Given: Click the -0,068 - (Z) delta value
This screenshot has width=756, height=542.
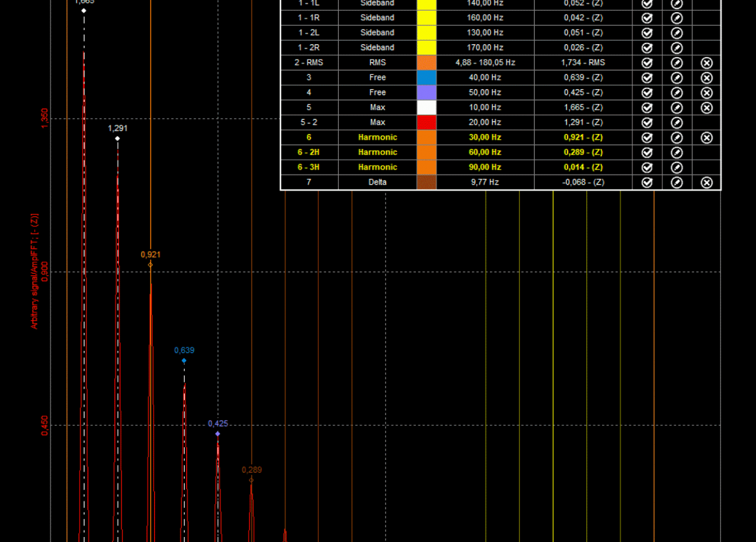Looking at the screenshot, I should pyautogui.click(x=583, y=183).
